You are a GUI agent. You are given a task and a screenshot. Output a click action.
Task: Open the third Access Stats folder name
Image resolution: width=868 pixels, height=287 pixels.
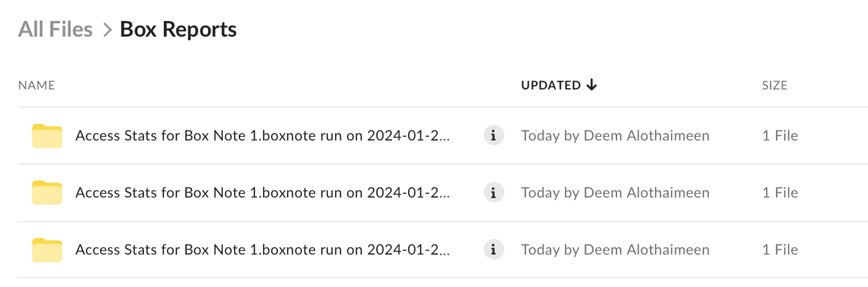tap(263, 250)
